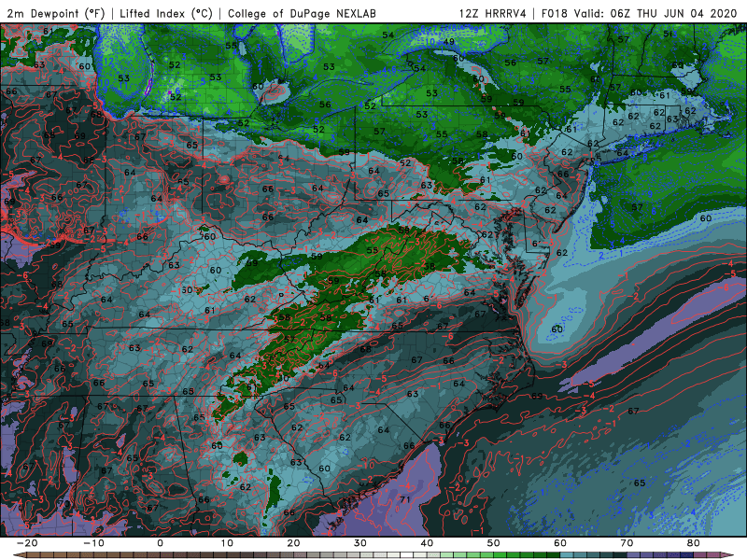This screenshot has height=560, width=747.
Task: Click the '71' dewpoint value off the Carolina coast
Action: pyautogui.click(x=405, y=499)
